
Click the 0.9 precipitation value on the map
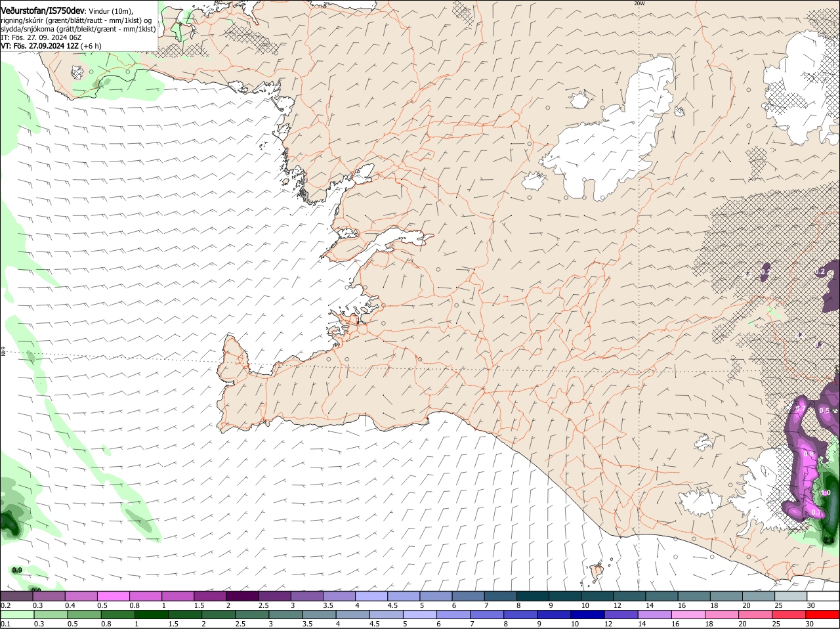tap(17, 570)
